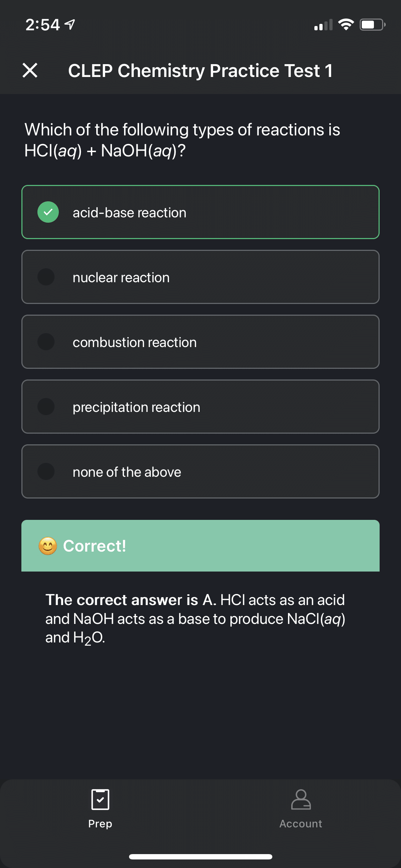Choose the acid-base reaction answer option
Image resolution: width=401 pixels, height=868 pixels.
[x=200, y=212]
